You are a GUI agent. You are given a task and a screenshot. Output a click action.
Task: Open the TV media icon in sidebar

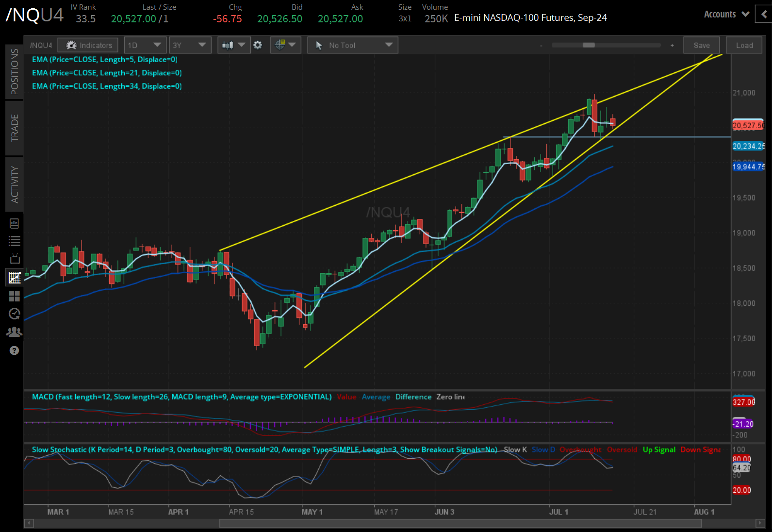click(15, 259)
